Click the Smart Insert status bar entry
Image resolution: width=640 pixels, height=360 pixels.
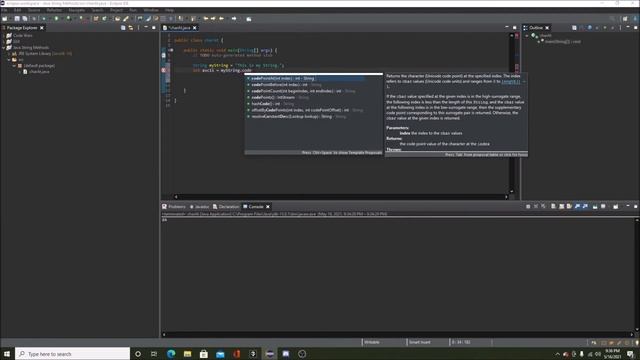tap(420, 342)
